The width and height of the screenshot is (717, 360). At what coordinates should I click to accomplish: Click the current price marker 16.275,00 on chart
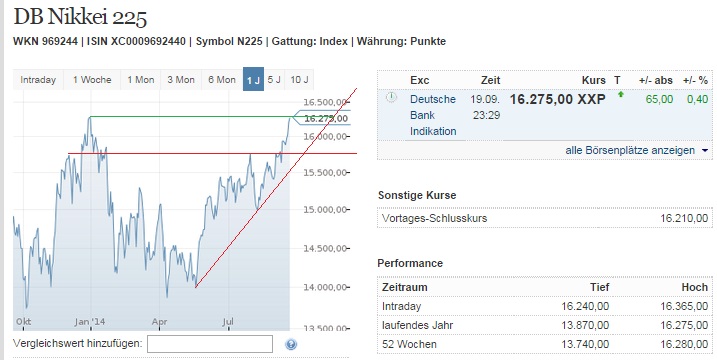(x=322, y=118)
